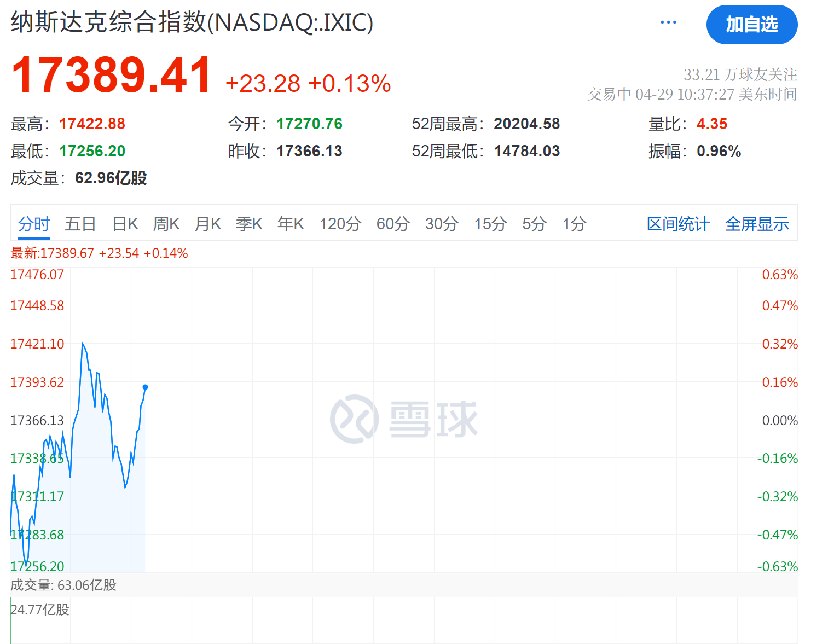Click the 振幅 value 0.96%
The height and width of the screenshot is (644, 834).
tap(719, 151)
